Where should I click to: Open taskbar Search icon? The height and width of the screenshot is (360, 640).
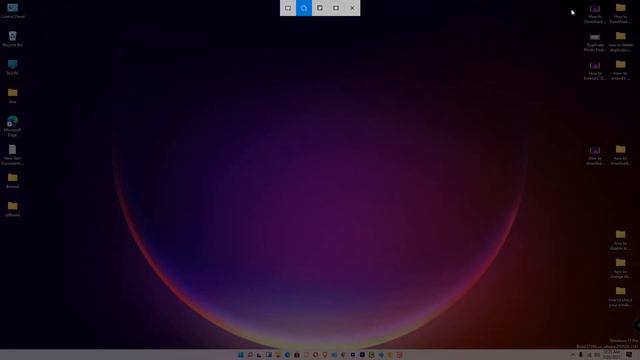pyautogui.click(x=250, y=355)
